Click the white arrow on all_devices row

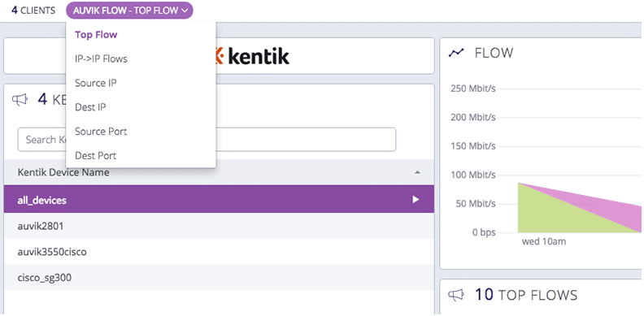click(x=416, y=200)
